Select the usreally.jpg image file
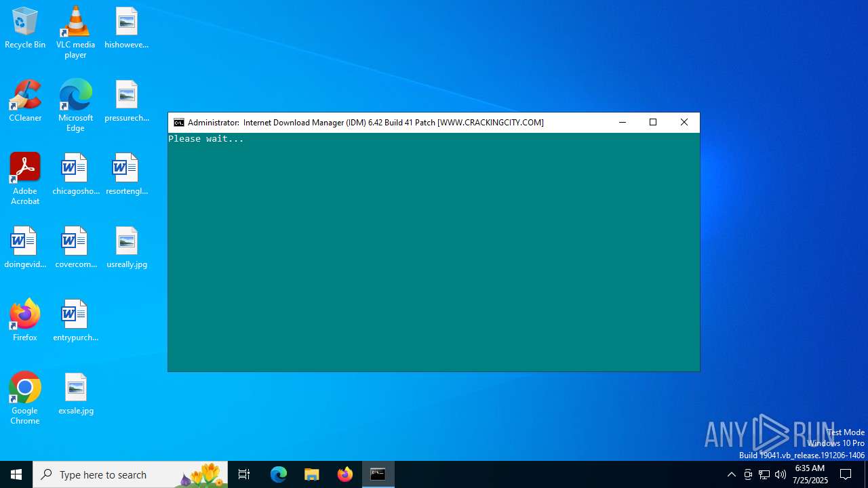Viewport: 868px width, 488px height. [x=127, y=248]
